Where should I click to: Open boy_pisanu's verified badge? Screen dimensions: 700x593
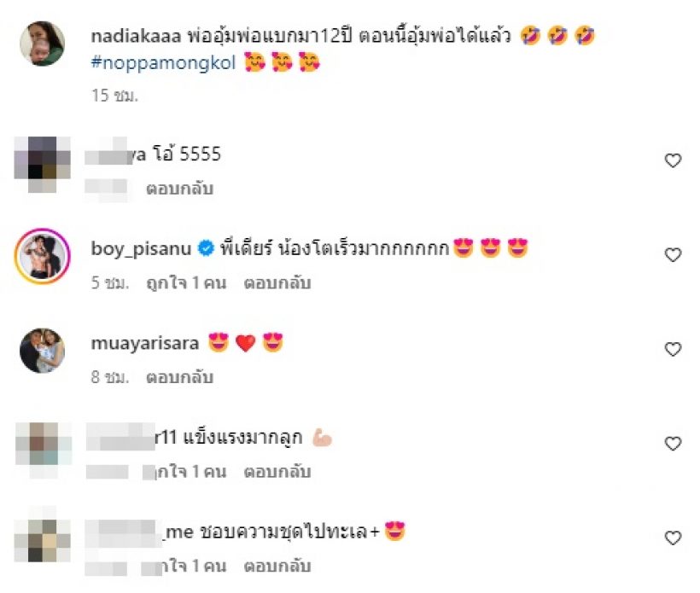click(206, 248)
